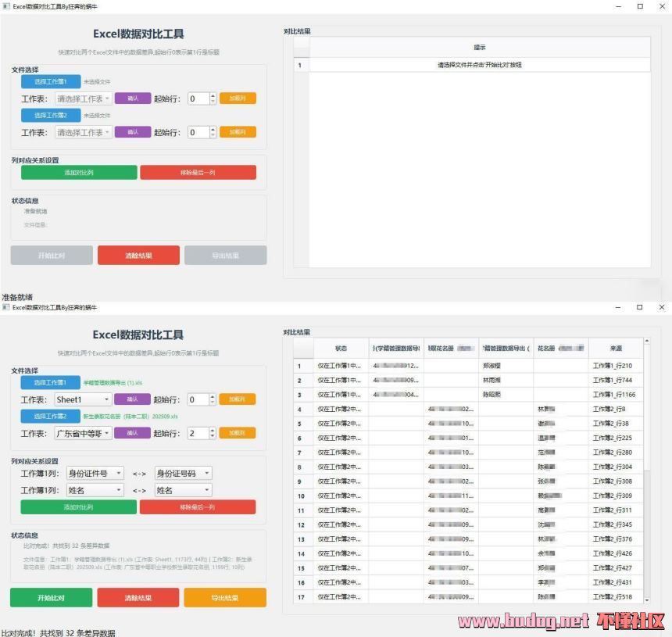Click the green file name 学籍管理数据导出 (1).xls

pyautogui.click(x=113, y=383)
